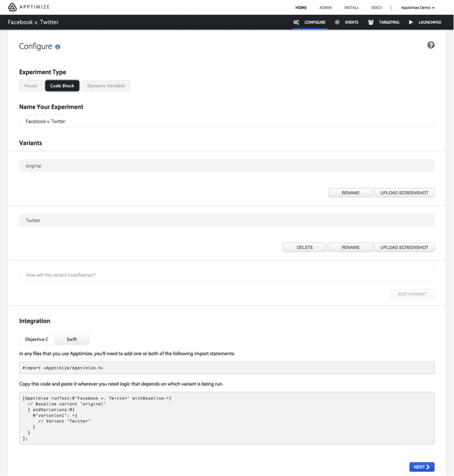
Task: Switch to the Swift integration tab
Action: point(71,339)
